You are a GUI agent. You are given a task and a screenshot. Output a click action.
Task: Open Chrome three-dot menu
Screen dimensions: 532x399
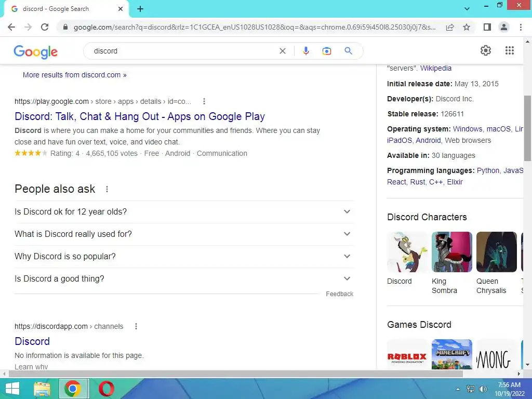521,27
